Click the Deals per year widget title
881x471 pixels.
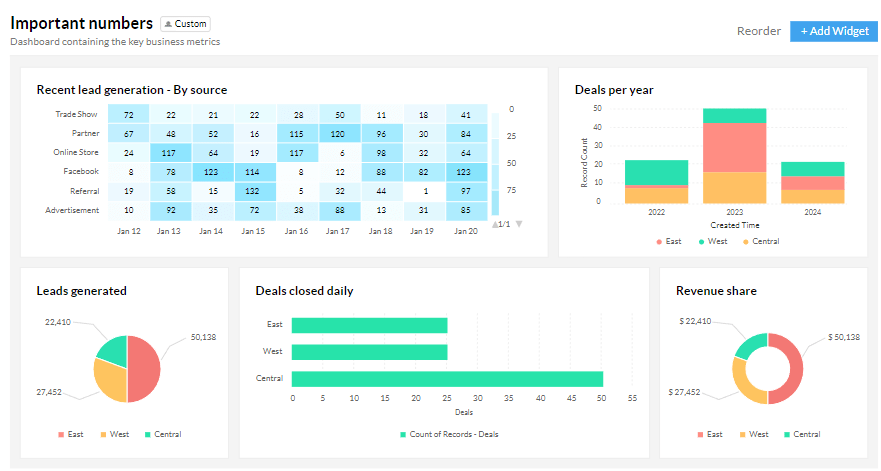pos(614,90)
